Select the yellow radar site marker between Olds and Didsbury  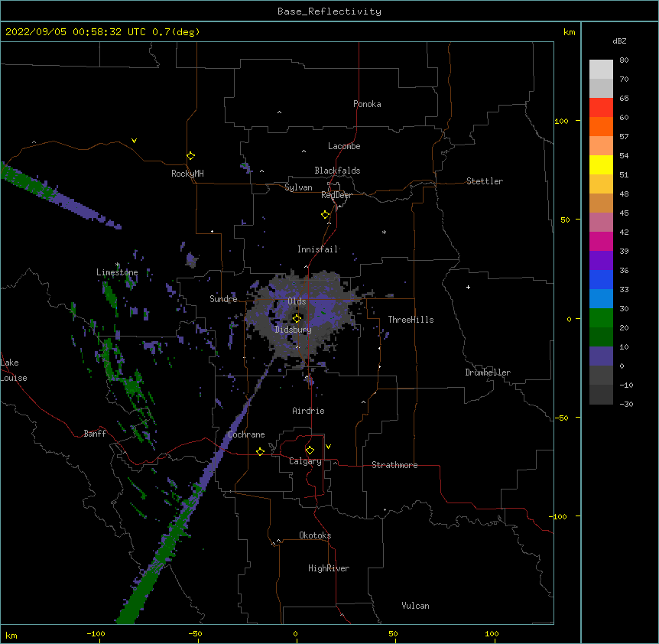pos(297,319)
